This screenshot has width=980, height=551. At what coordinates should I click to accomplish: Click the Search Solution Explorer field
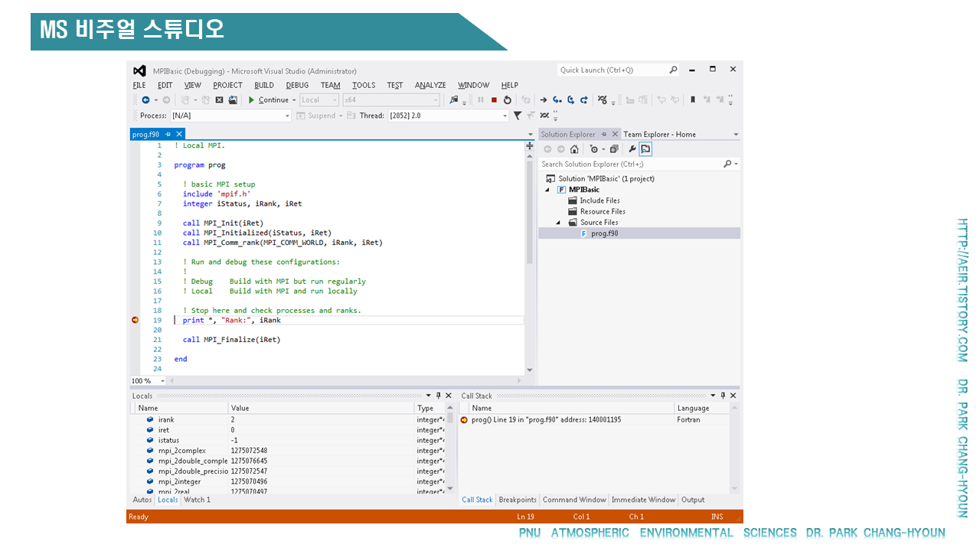tap(631, 164)
